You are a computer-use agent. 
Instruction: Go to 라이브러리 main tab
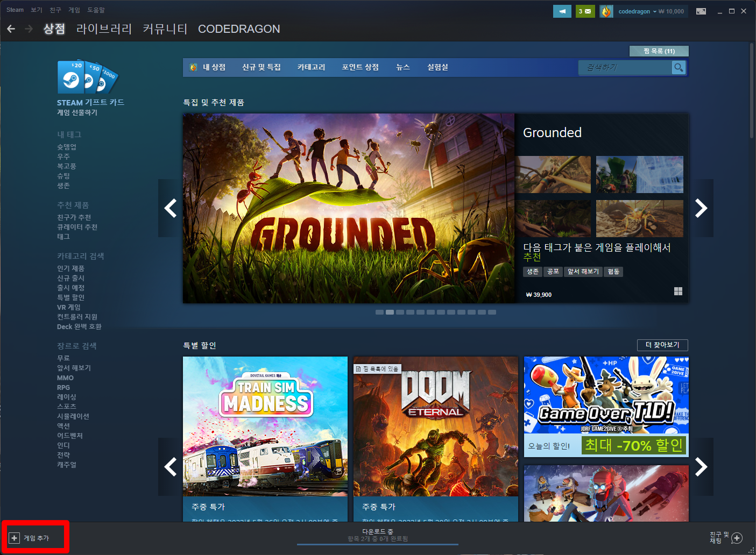pos(104,29)
